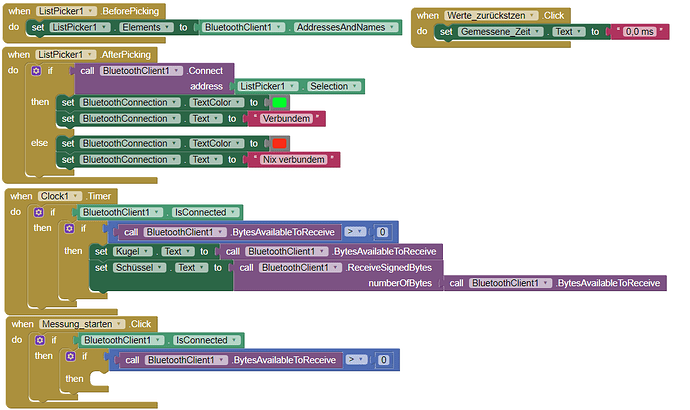The height and width of the screenshot is (410, 690).
Task: Open Schüssel component dropdown in set block
Action: [139, 267]
